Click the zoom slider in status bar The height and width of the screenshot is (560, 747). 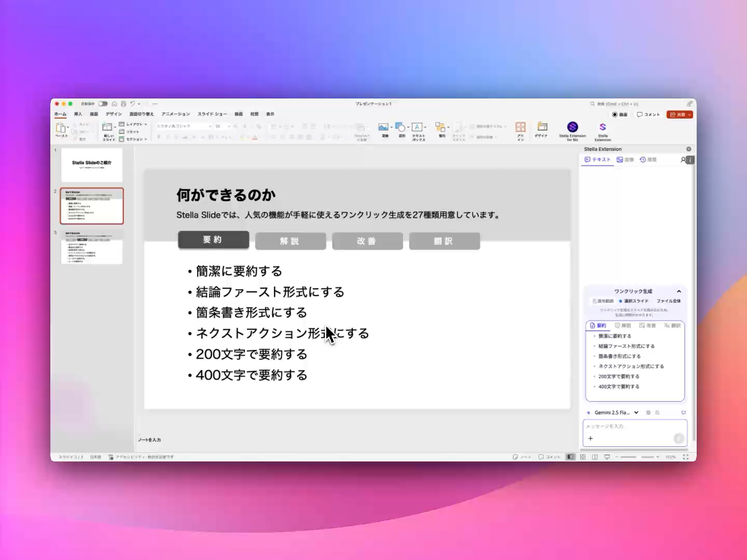click(637, 457)
